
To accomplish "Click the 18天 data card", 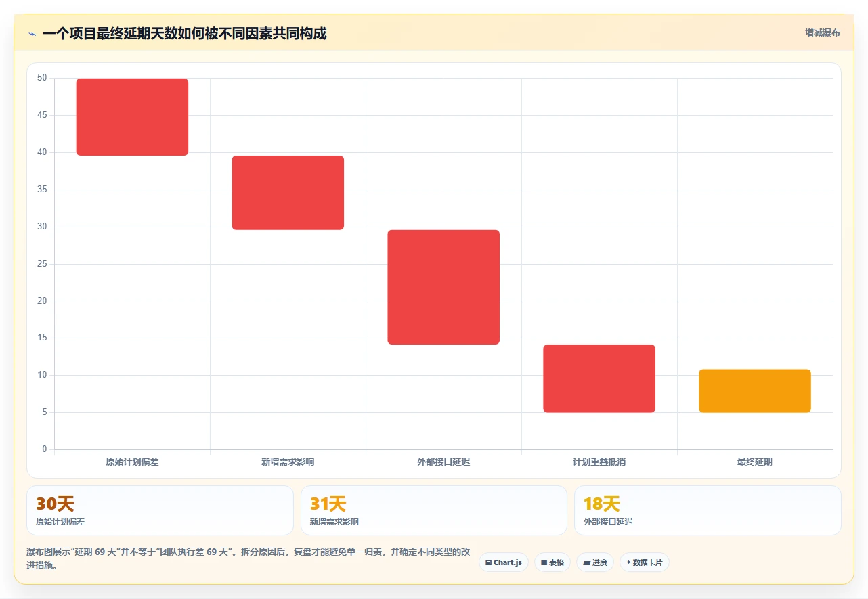I will tap(708, 510).
